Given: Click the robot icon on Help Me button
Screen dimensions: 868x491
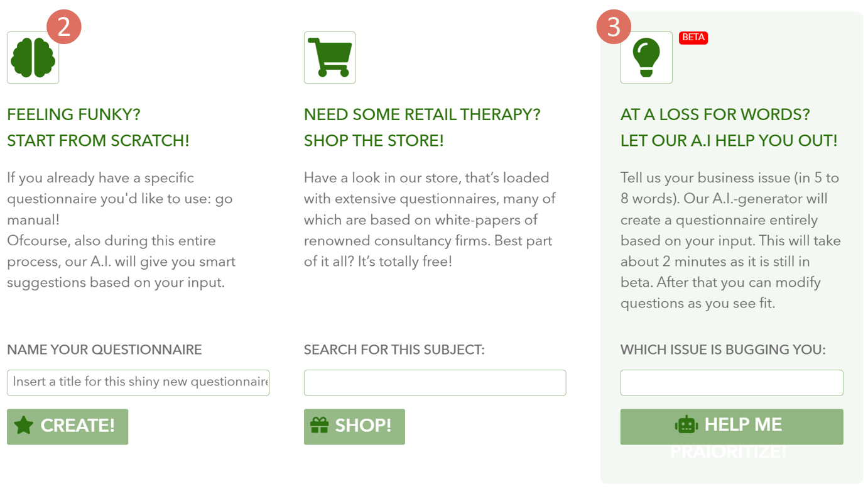Looking at the screenshot, I should [x=686, y=425].
